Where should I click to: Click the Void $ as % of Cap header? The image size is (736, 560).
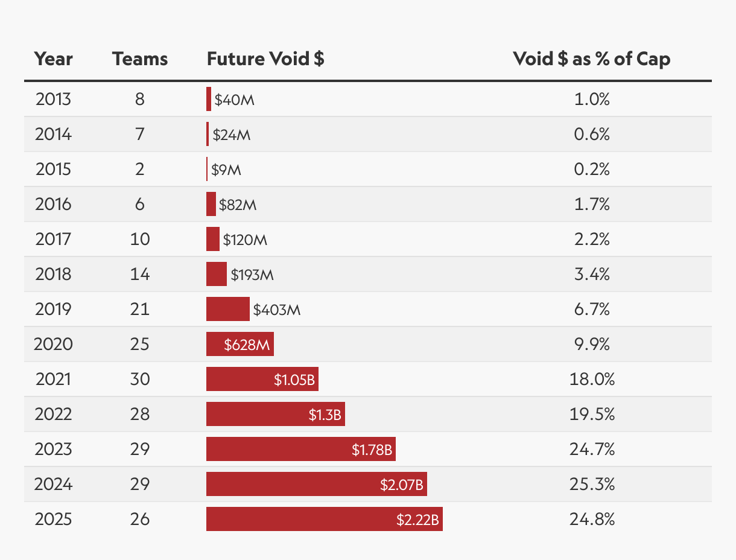click(x=591, y=59)
